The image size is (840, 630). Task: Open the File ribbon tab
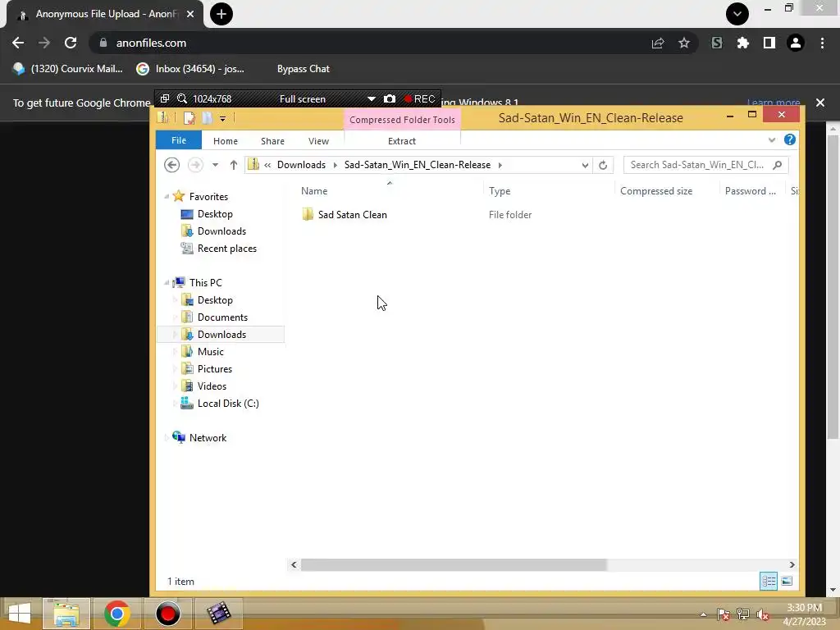click(179, 140)
